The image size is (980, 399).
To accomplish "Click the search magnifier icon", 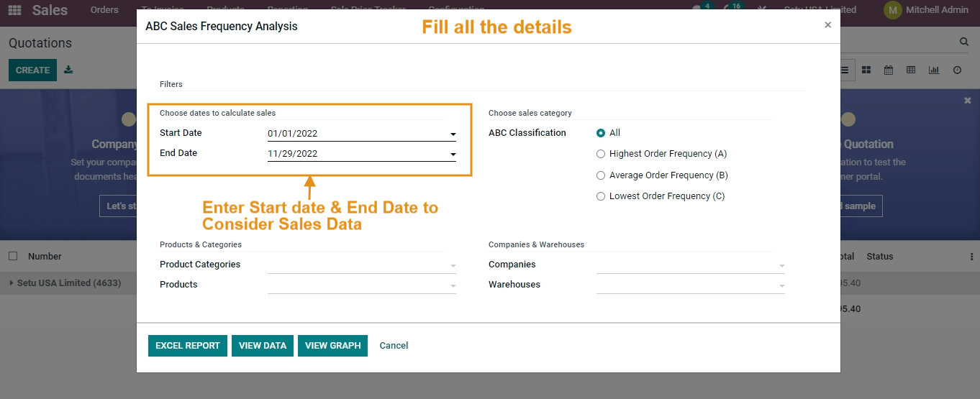I will (964, 42).
